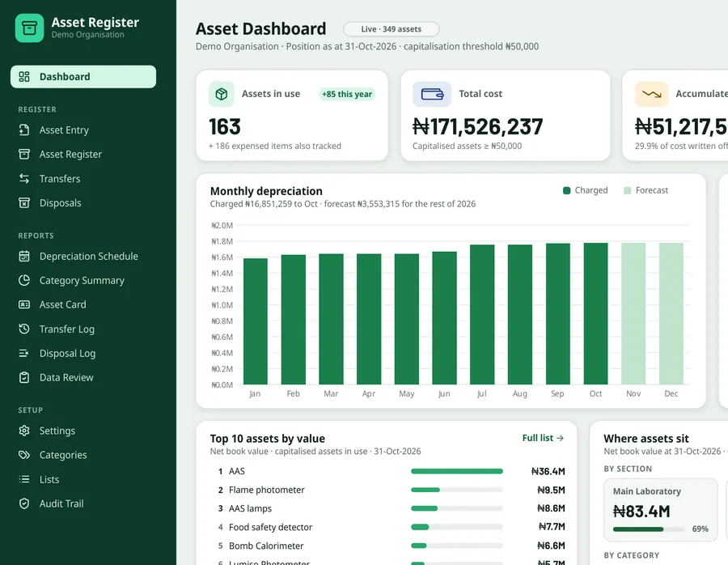
Task: Click the Asset Register app logo icon
Action: click(29, 28)
